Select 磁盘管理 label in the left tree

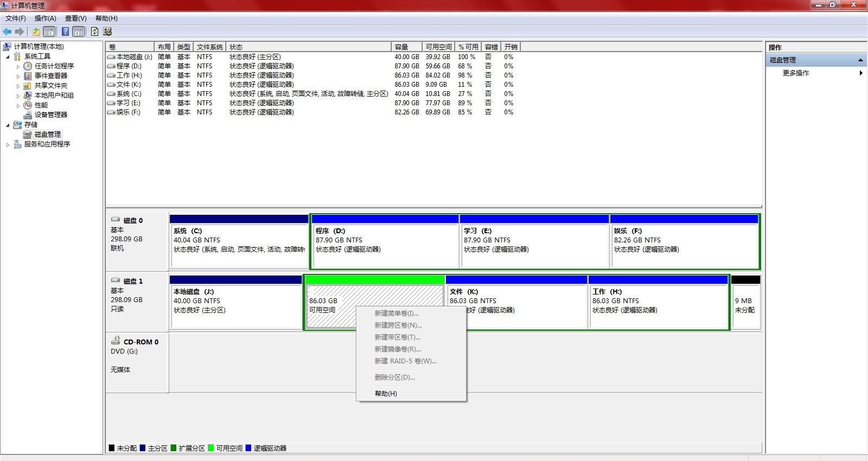click(x=48, y=135)
